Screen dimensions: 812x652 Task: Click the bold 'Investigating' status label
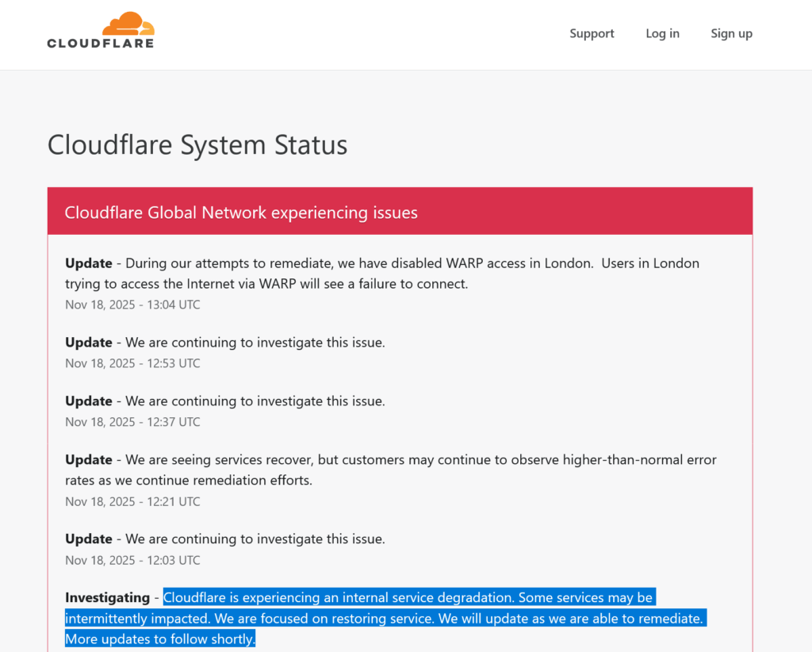click(107, 597)
